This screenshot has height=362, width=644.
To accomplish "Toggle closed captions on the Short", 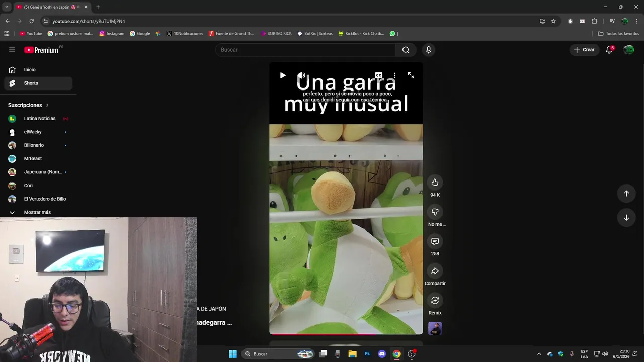I will click(378, 75).
